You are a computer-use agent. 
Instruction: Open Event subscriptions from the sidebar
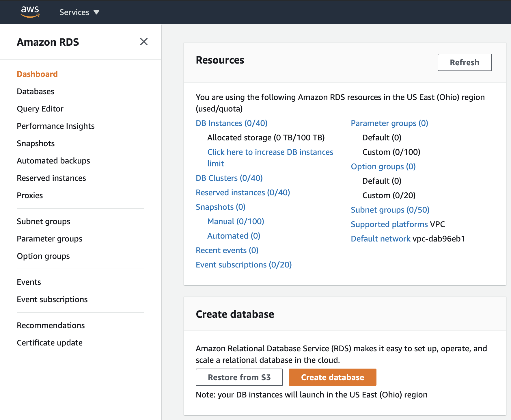click(x=52, y=299)
